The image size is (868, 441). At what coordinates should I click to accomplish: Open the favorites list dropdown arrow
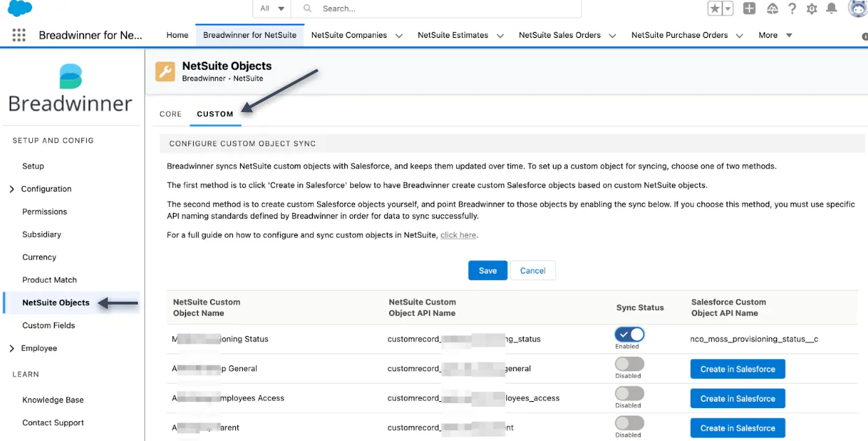point(728,8)
